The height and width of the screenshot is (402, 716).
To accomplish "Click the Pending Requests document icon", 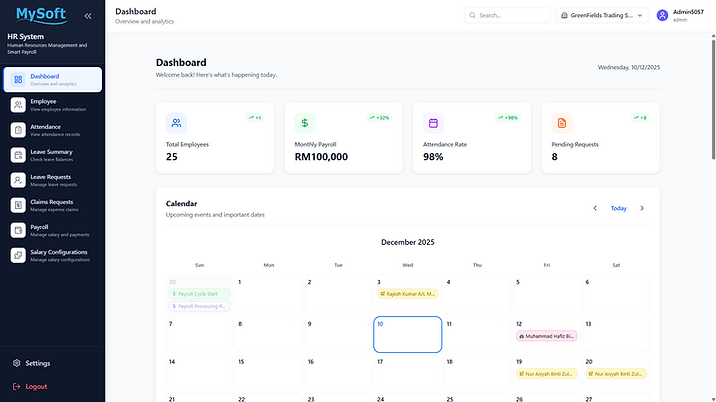I will click(x=562, y=123).
